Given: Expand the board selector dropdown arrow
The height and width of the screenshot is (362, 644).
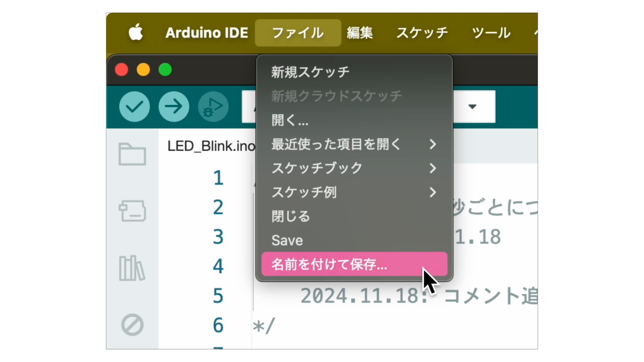Looking at the screenshot, I should 472,107.
